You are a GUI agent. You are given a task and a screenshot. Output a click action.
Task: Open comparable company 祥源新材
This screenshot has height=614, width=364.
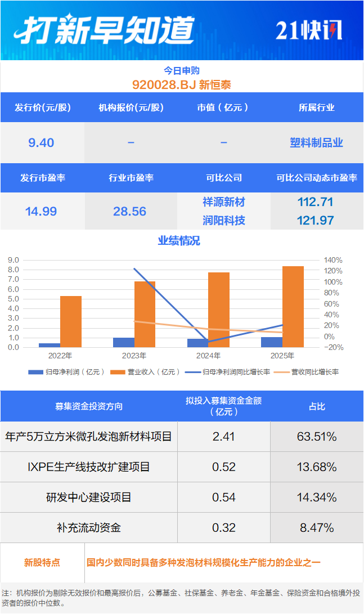[224, 202]
